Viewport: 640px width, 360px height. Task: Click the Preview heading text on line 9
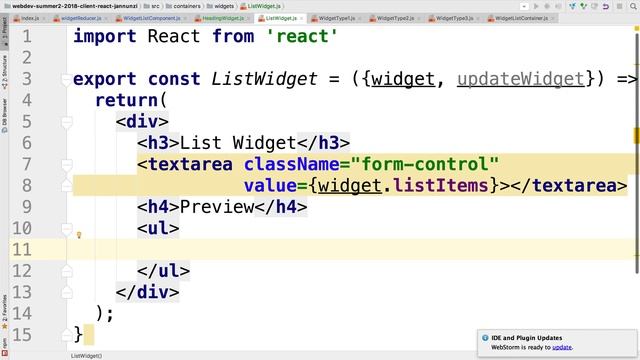(x=217, y=207)
